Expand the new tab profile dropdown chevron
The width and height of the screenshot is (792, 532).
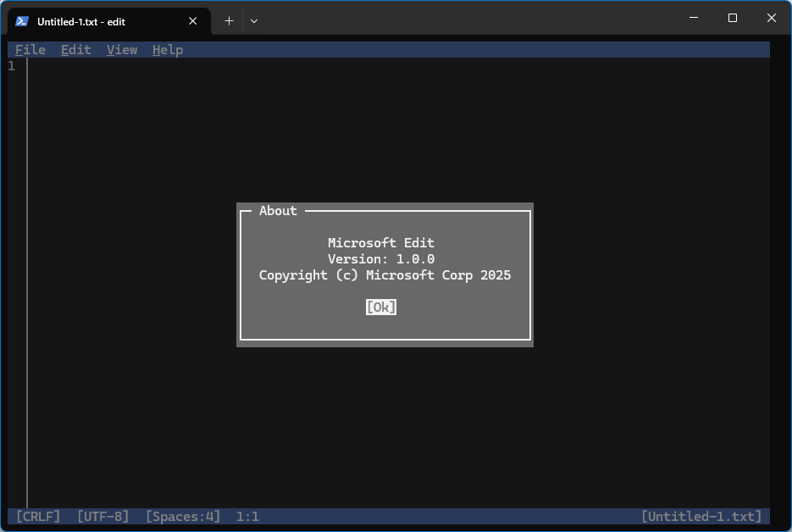pyautogui.click(x=254, y=21)
